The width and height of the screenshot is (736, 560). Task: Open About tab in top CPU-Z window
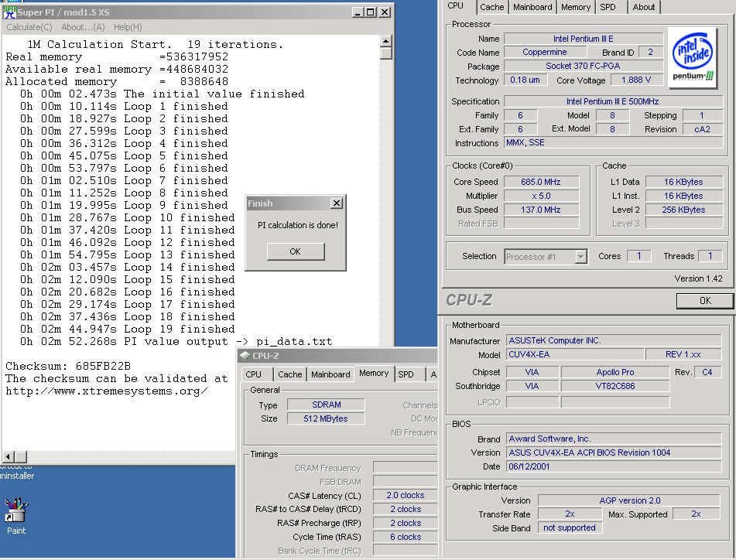[x=644, y=7]
